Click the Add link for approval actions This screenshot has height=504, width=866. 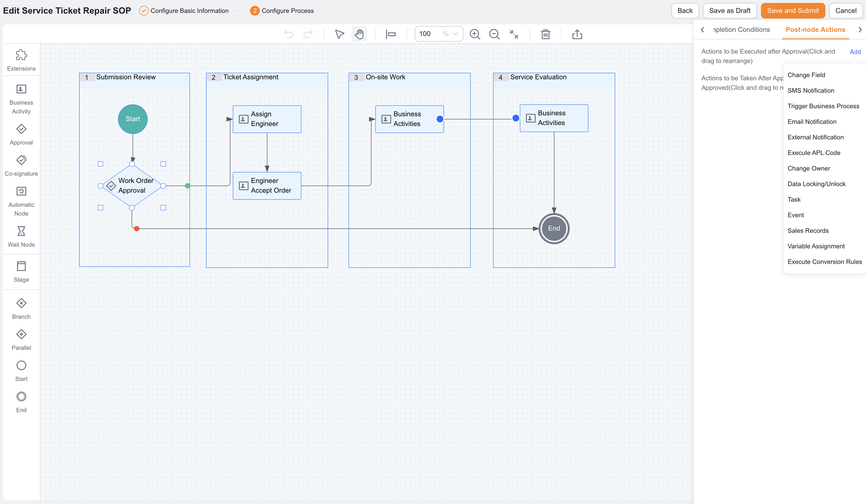point(855,52)
